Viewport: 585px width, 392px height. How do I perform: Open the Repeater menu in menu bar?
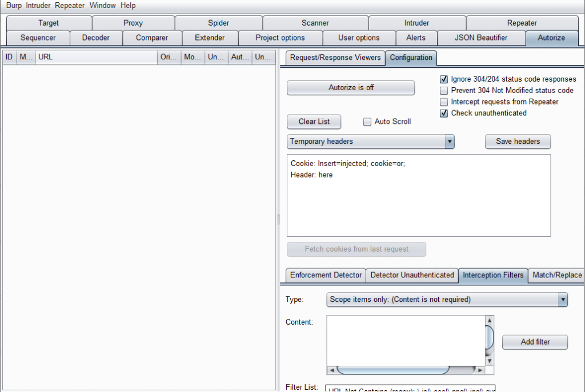(70, 6)
